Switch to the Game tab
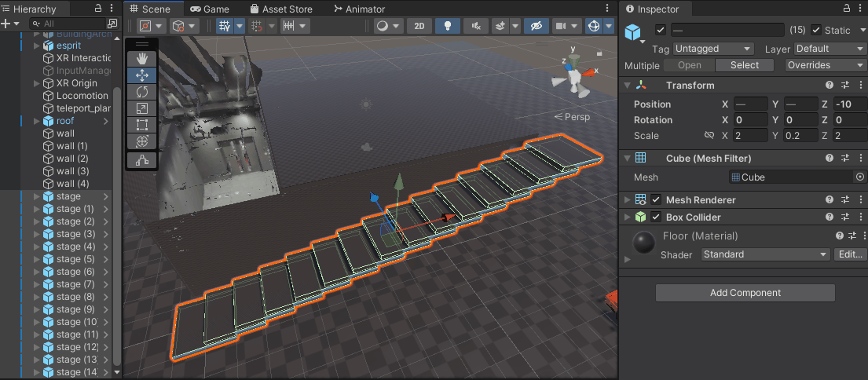Screen dimensions: 868x380 coord(209,9)
